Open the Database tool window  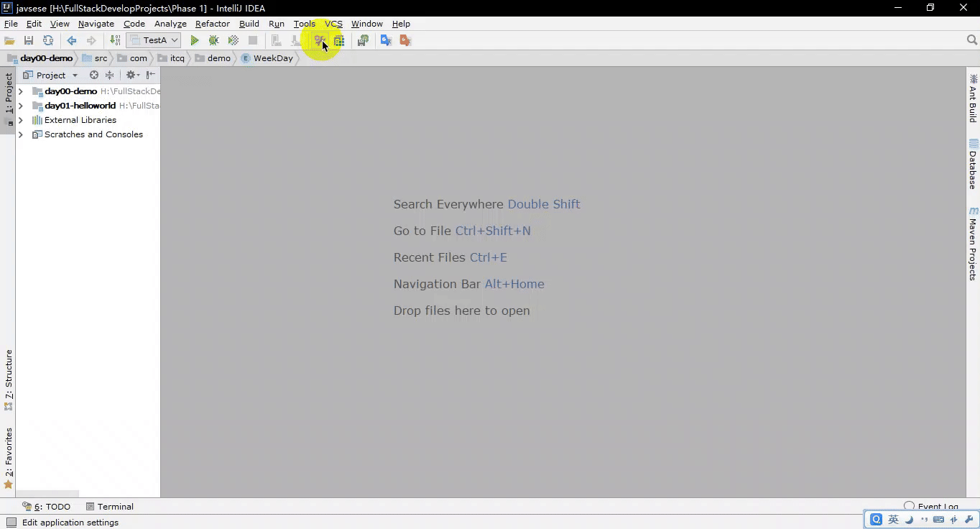(973, 165)
